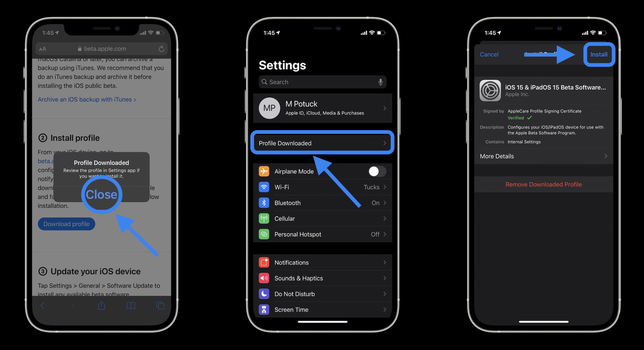Tap the Airplane Mode icon
This screenshot has height=350, width=644.
click(x=264, y=171)
